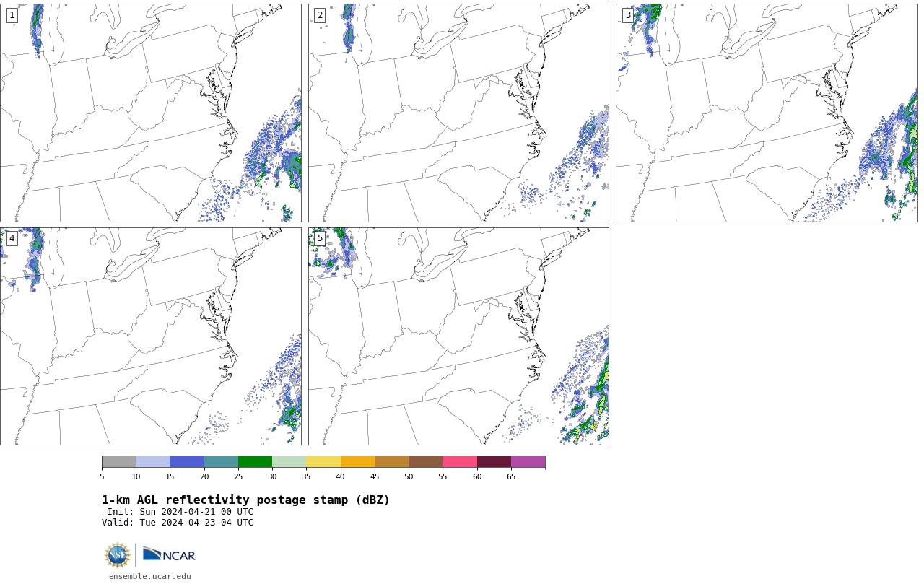Click the panel number 2 label
This screenshot has width=924, height=584.
point(320,15)
